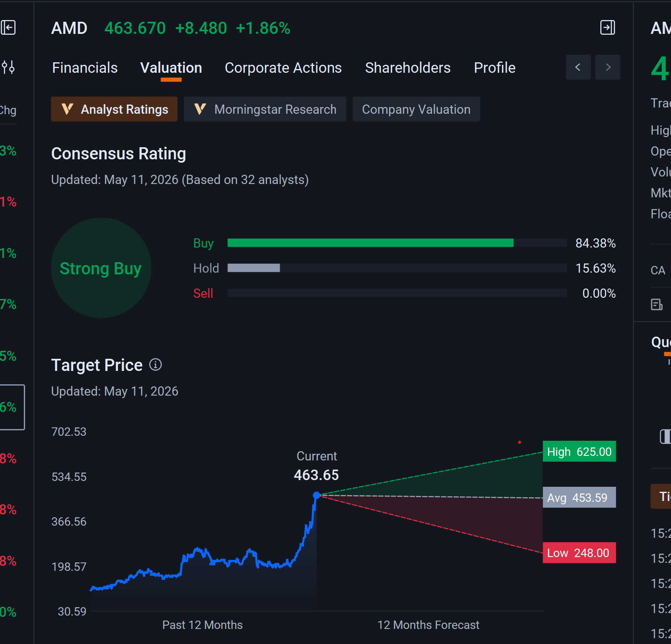Click the High 625.00 target label
671x644 pixels.
tap(579, 452)
